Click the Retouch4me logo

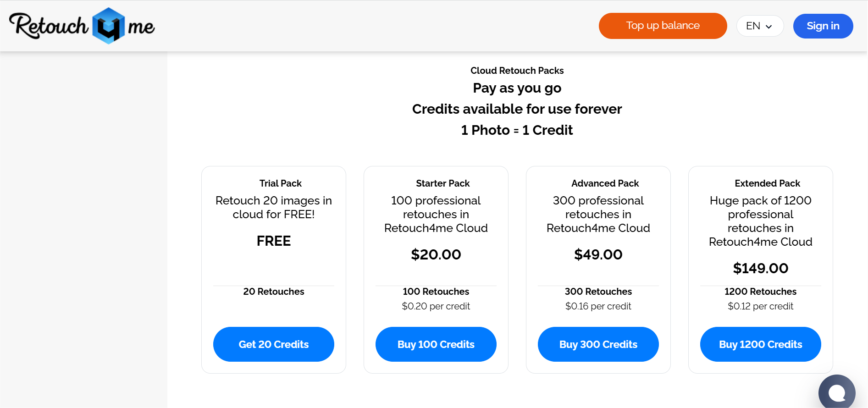(x=82, y=26)
